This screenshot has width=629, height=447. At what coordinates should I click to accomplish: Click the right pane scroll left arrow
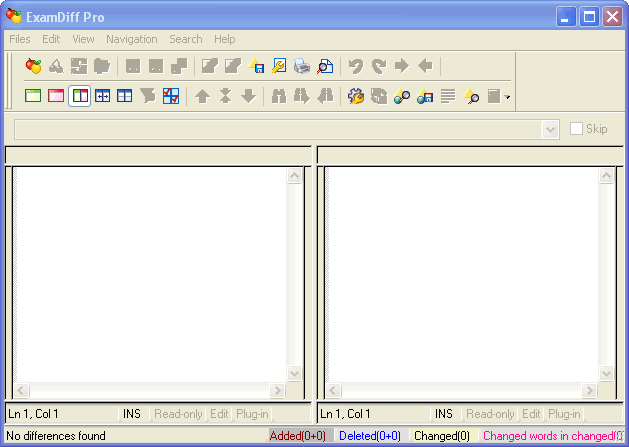click(x=333, y=390)
